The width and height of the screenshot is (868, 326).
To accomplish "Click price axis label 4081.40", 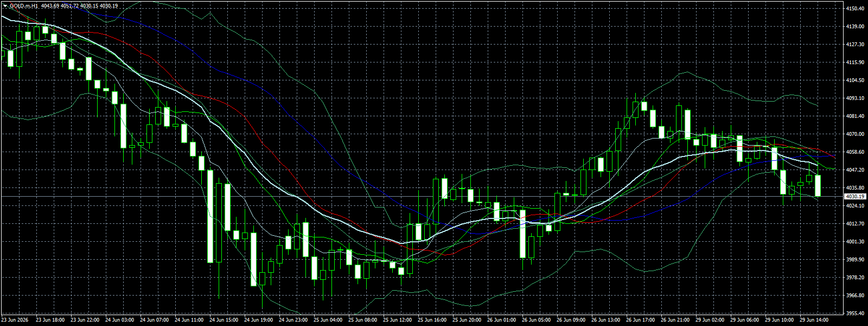I will point(855,116).
